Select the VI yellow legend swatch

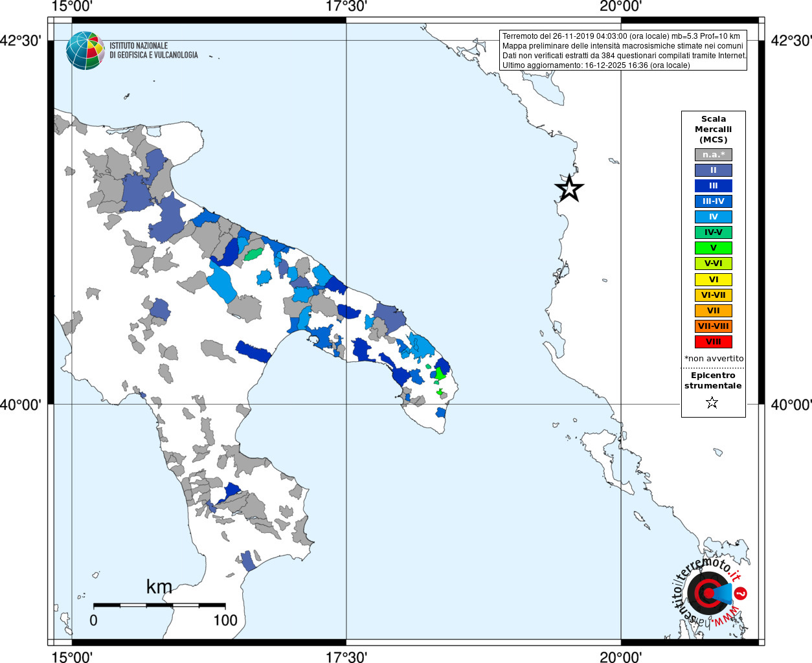tap(714, 280)
